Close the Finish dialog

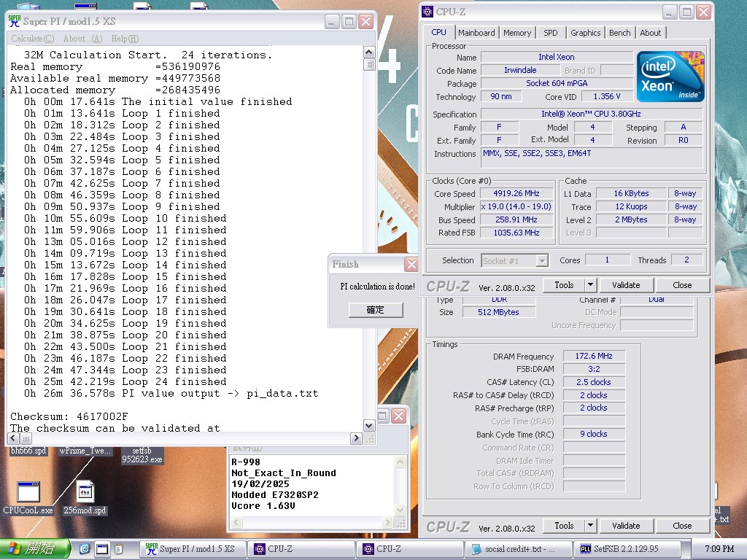pyautogui.click(x=411, y=264)
